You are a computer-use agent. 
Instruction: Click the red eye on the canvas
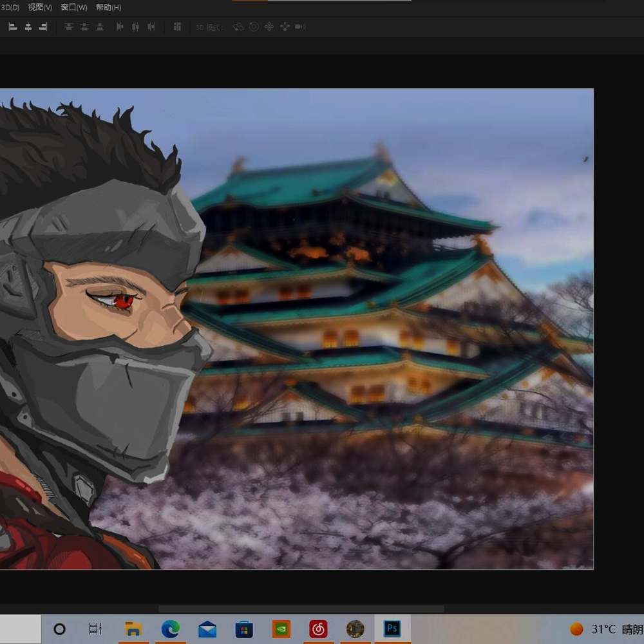pyautogui.click(x=123, y=301)
